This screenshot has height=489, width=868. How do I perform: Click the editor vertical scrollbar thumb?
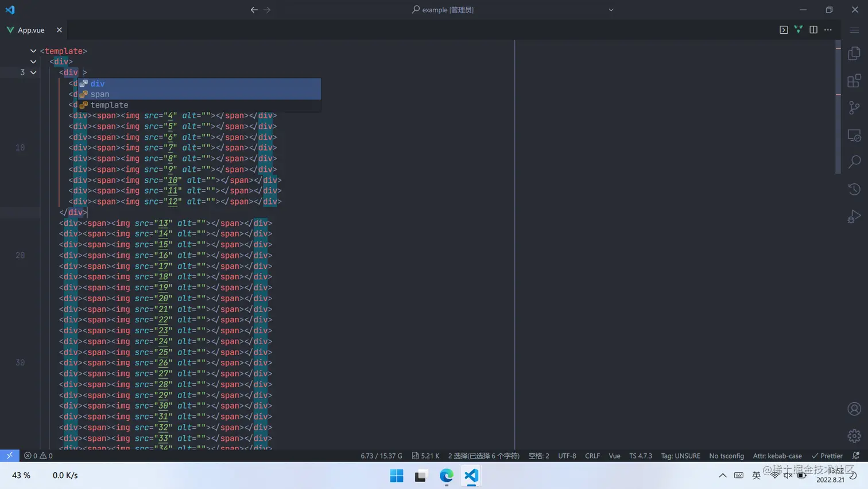click(x=838, y=107)
